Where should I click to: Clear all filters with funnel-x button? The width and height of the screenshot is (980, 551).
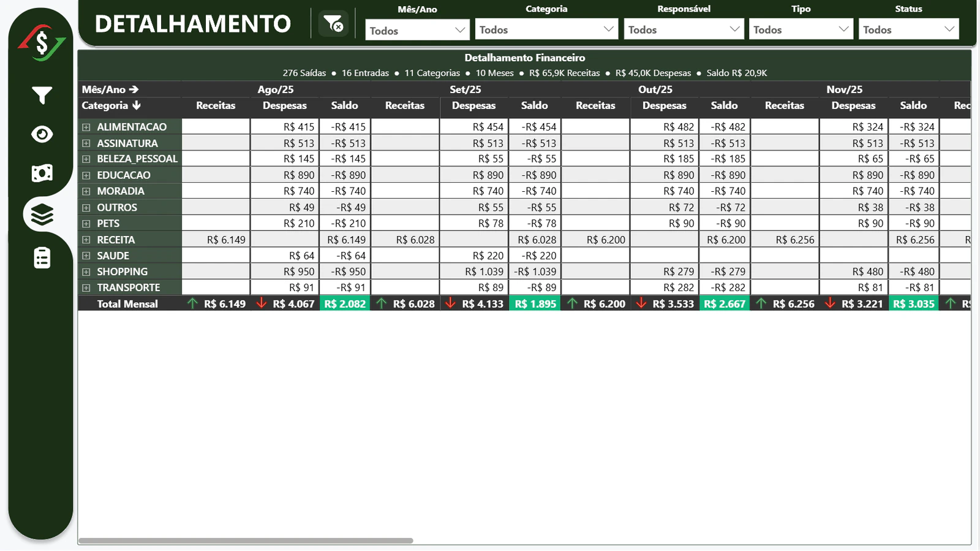pyautogui.click(x=334, y=24)
